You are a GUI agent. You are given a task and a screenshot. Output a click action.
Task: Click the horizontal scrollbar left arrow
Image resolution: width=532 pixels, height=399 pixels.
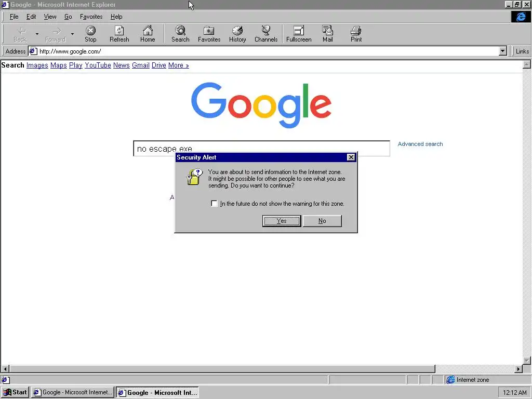coord(5,369)
